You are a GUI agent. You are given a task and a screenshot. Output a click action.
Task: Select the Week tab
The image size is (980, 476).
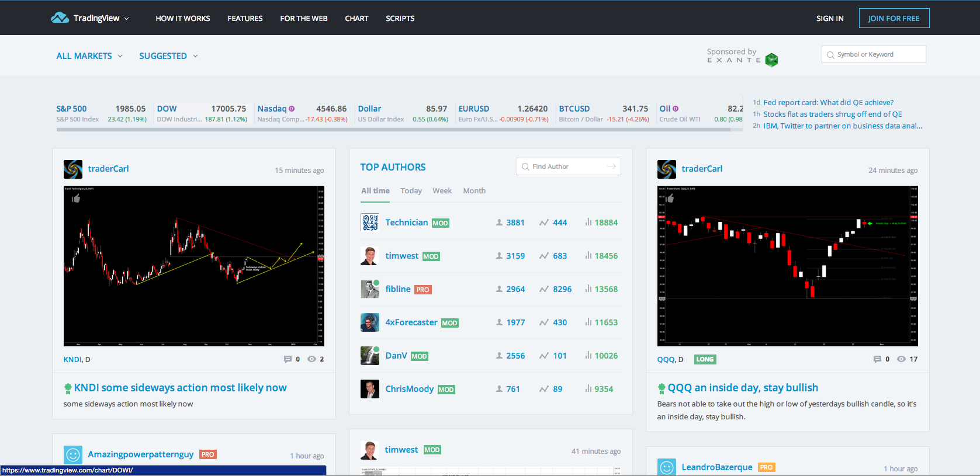coord(442,191)
